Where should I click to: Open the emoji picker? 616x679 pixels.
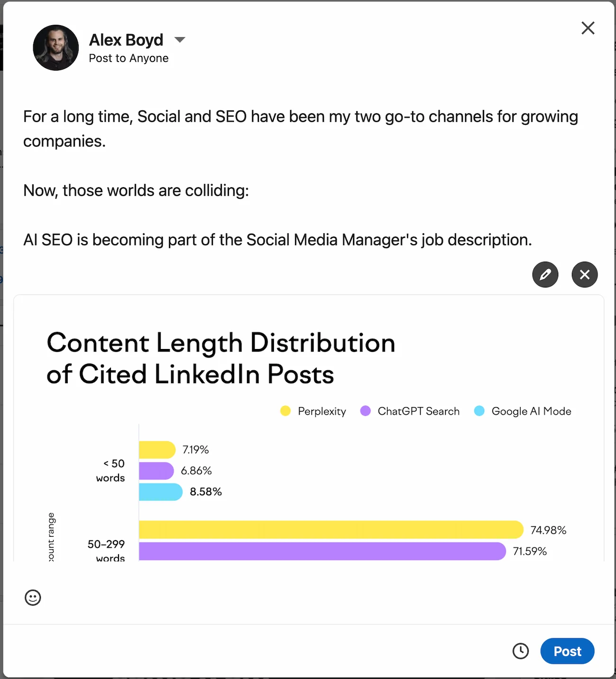(33, 598)
